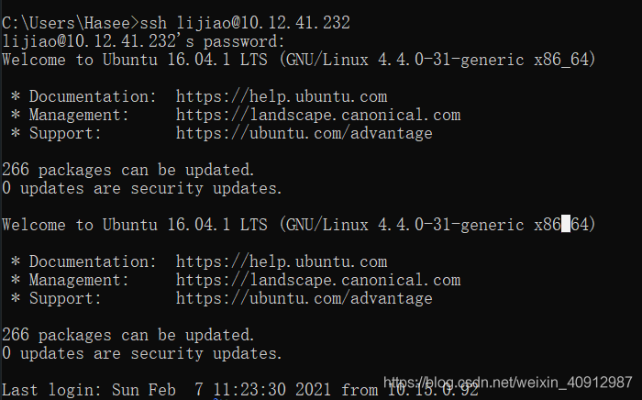Click first '266 packages can be updated' text

tap(128, 170)
